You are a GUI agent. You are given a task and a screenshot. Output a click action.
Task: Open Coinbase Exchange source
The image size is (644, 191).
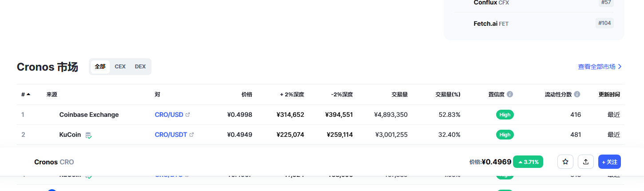89,115
